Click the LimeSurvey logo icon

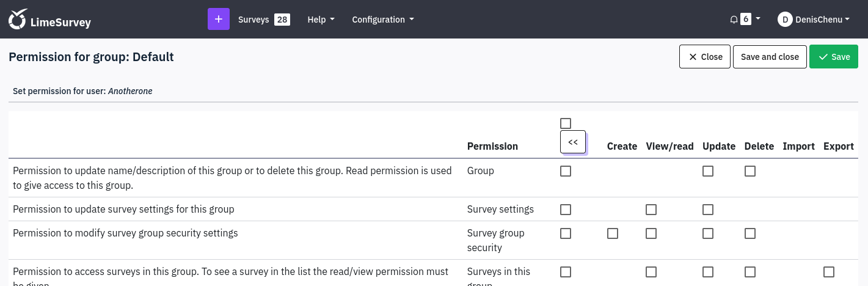(x=18, y=20)
